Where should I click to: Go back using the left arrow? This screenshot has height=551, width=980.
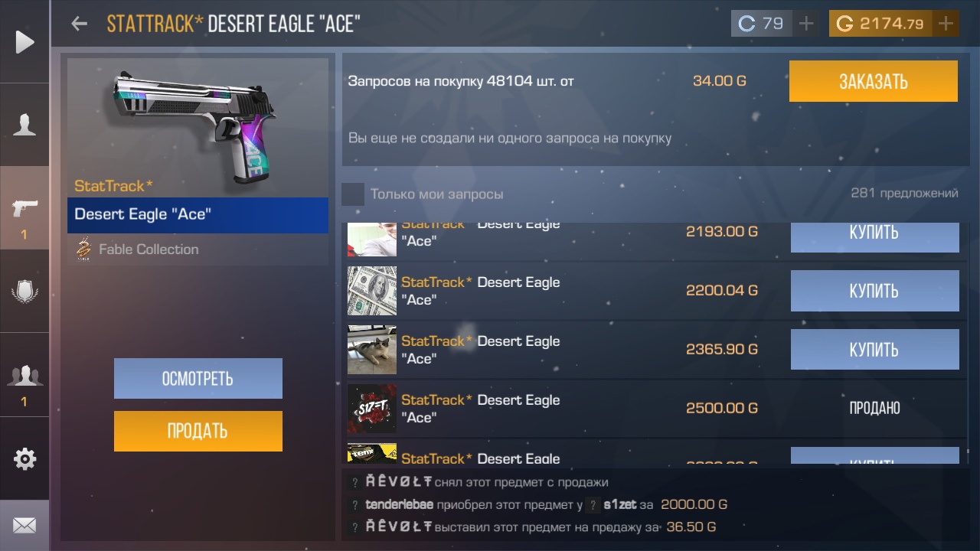[x=79, y=23]
